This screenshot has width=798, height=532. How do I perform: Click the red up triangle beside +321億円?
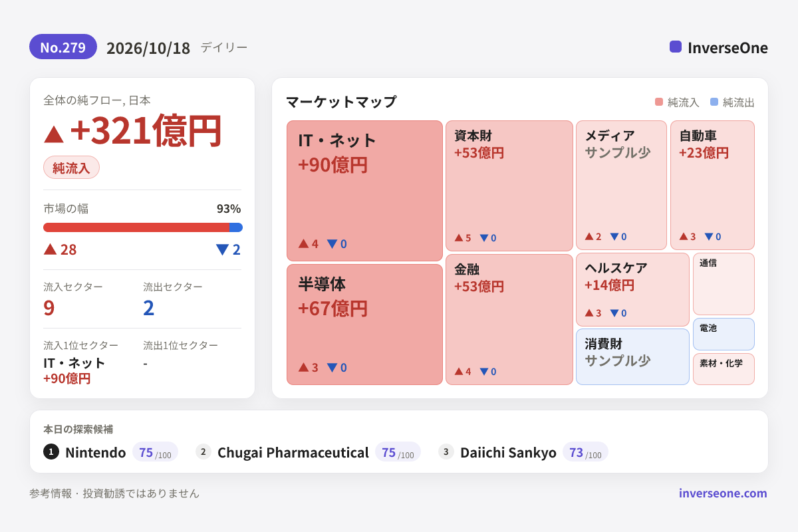tap(54, 134)
